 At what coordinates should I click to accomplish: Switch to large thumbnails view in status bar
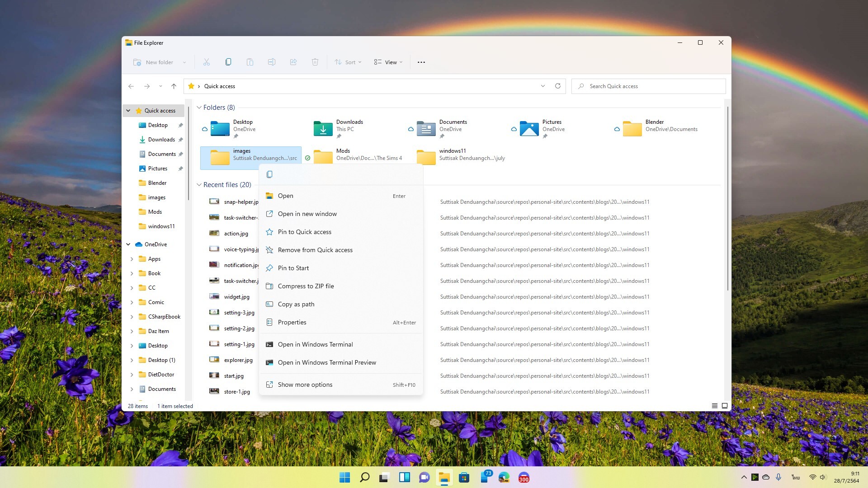click(x=725, y=406)
